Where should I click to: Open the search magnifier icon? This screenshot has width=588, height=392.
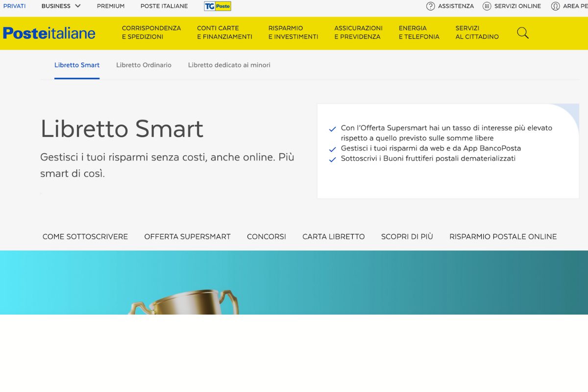522,32
